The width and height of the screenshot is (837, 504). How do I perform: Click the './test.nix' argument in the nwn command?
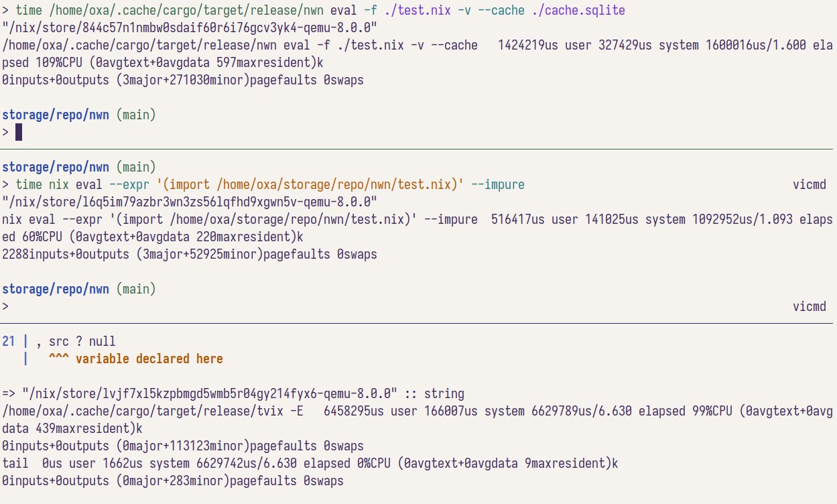coord(417,11)
